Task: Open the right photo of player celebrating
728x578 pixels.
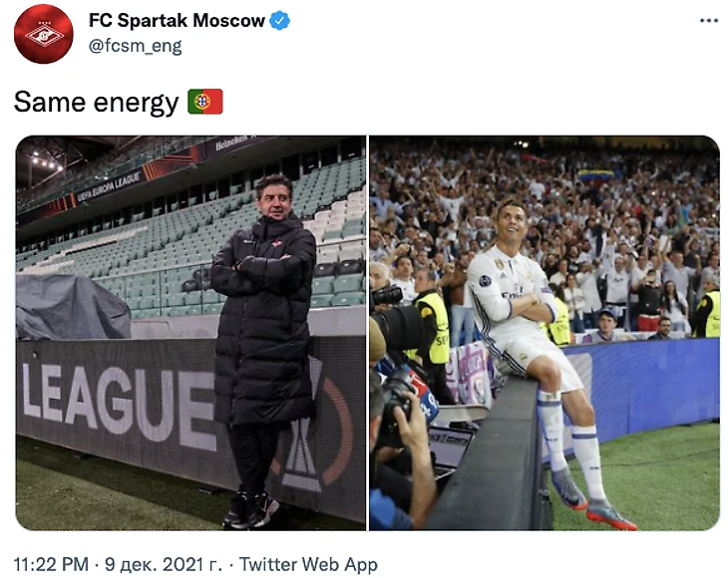Action: (545, 333)
